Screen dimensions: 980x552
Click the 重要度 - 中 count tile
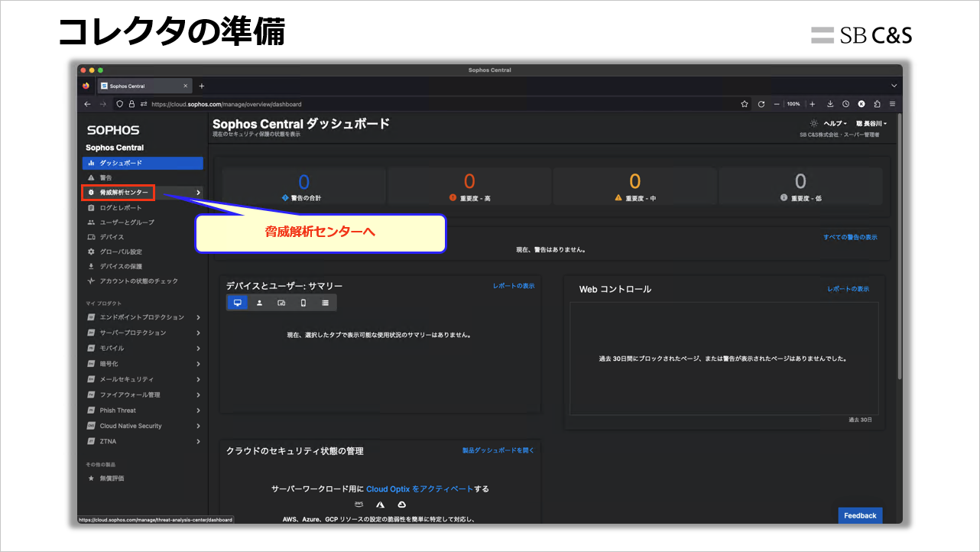635,187
